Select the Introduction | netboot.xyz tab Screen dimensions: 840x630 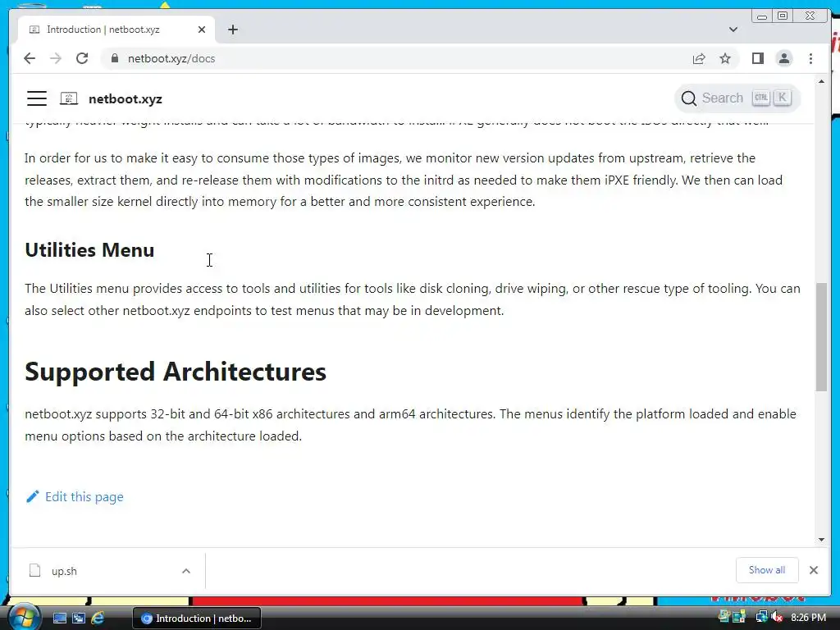pos(116,30)
